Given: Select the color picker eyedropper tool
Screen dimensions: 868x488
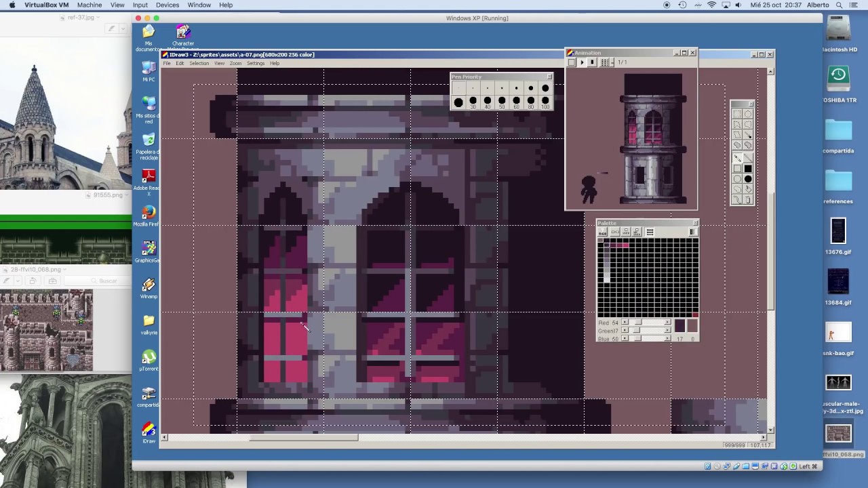Looking at the screenshot, I should coord(748,135).
